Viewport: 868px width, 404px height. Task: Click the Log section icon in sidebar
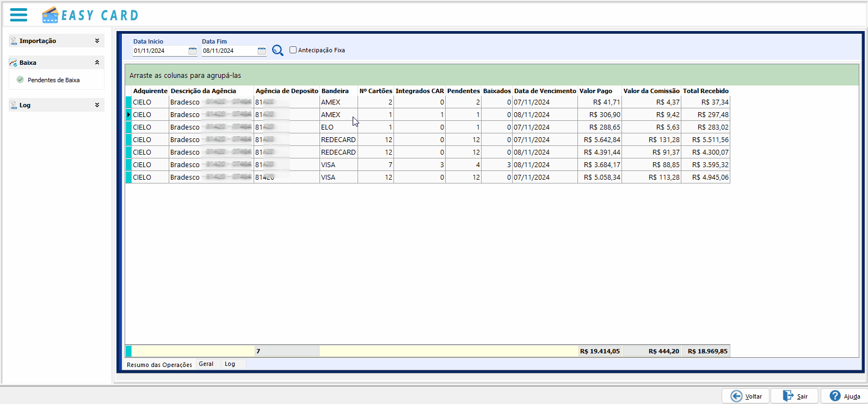(14, 105)
